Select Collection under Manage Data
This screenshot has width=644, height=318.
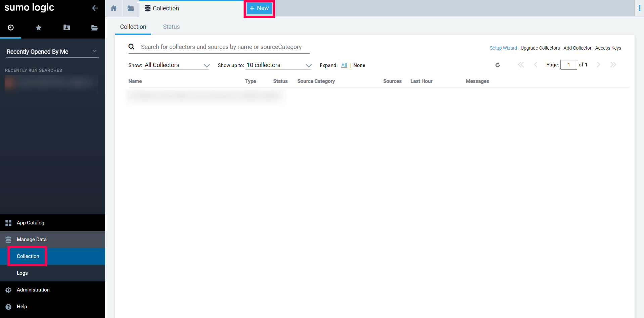pyautogui.click(x=52, y=256)
